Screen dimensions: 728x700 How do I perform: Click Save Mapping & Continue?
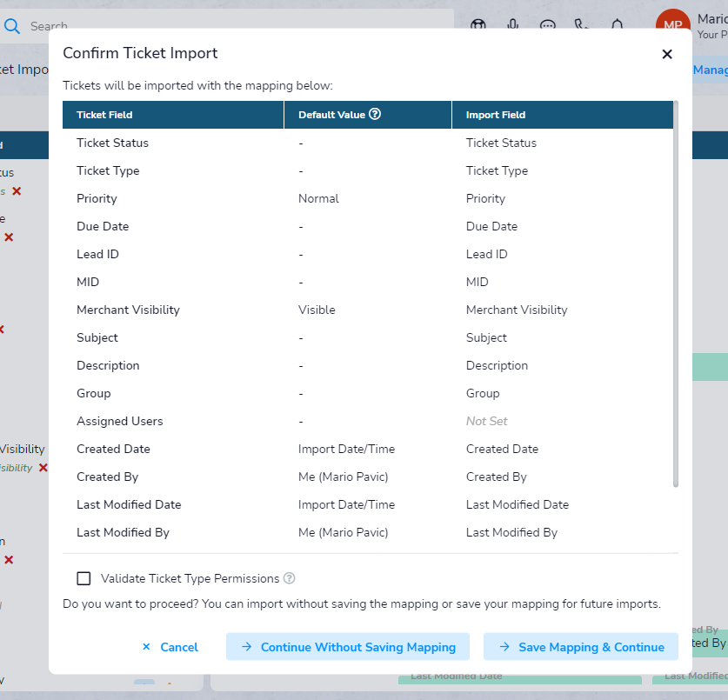581,647
